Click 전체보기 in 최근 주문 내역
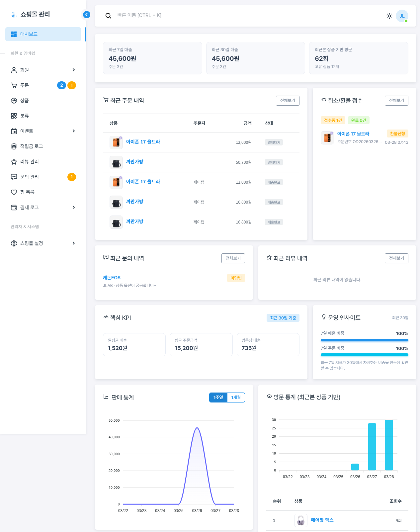The width and height of the screenshot is (420, 532). (288, 101)
